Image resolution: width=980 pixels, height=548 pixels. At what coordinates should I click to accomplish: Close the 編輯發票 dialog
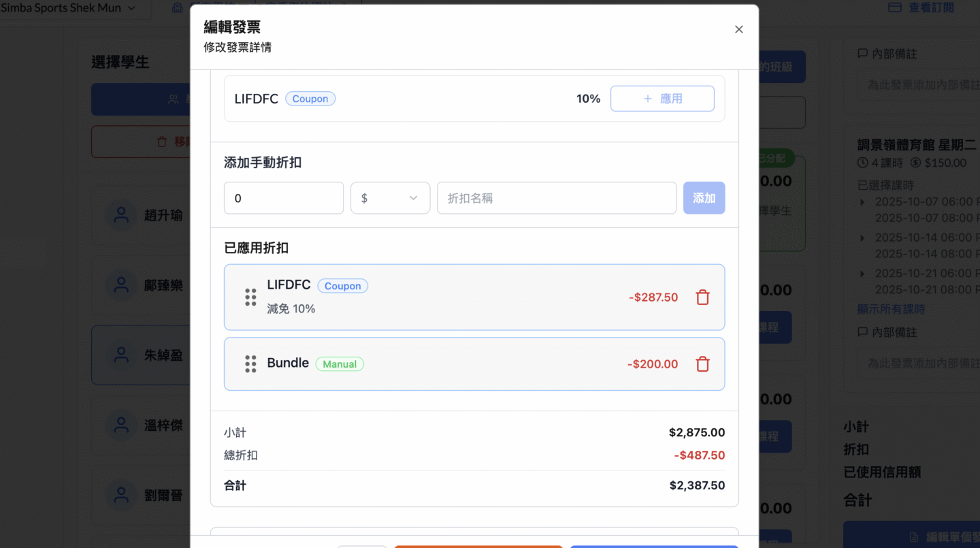click(738, 29)
